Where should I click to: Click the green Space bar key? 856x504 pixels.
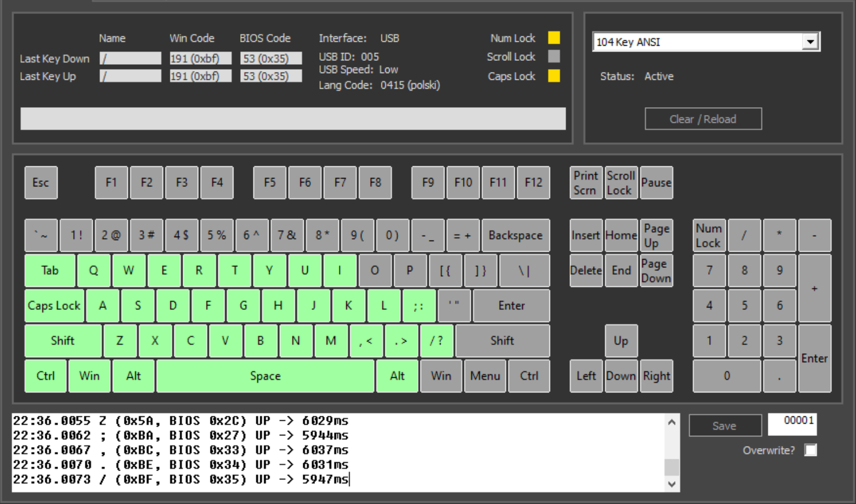(x=265, y=376)
